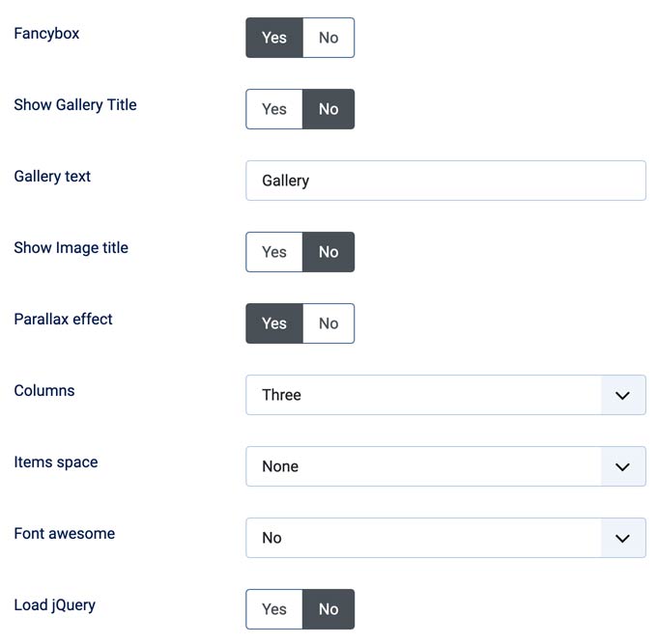
Task: Enable Show Gallery Title with Yes
Action: pyautogui.click(x=274, y=109)
